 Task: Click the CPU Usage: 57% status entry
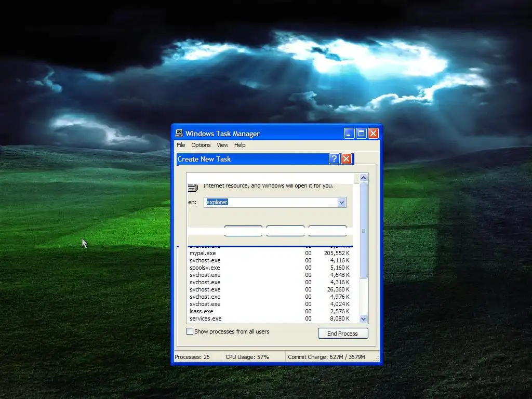click(x=247, y=357)
